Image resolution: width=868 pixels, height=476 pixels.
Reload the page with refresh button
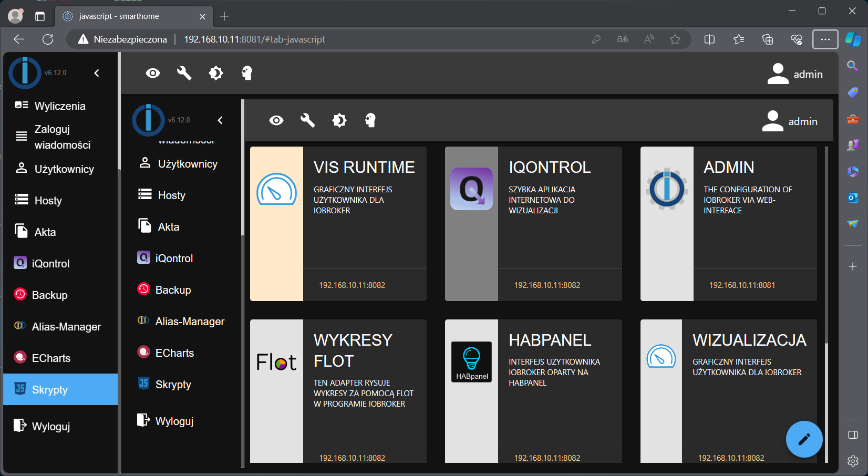pos(48,39)
